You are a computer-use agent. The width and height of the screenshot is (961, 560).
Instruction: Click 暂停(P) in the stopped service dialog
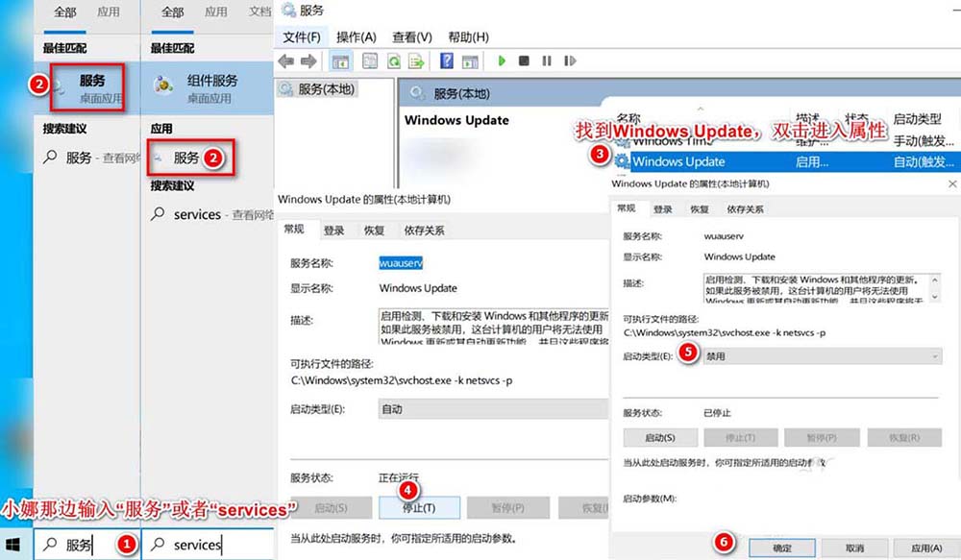click(822, 437)
